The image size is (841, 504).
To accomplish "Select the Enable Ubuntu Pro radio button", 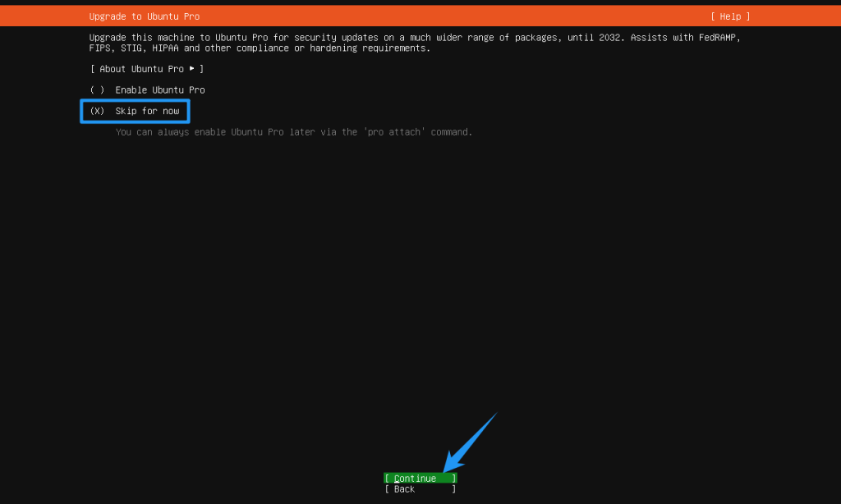I will pyautogui.click(x=97, y=90).
